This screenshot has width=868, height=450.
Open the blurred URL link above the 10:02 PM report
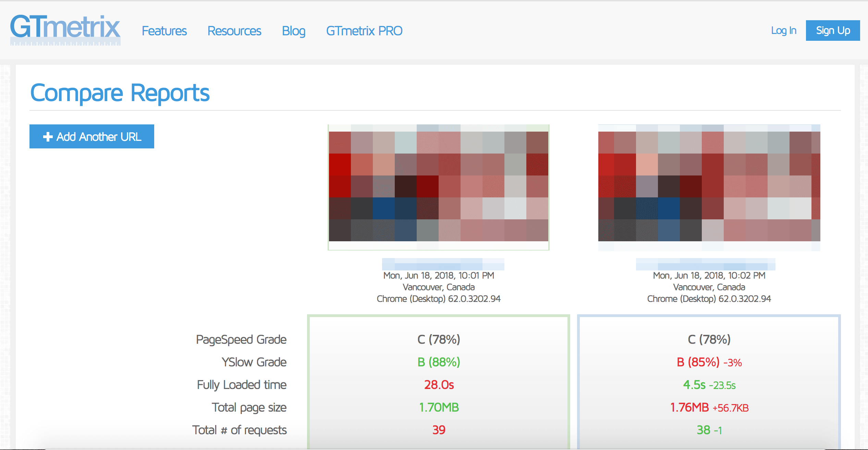coord(706,264)
